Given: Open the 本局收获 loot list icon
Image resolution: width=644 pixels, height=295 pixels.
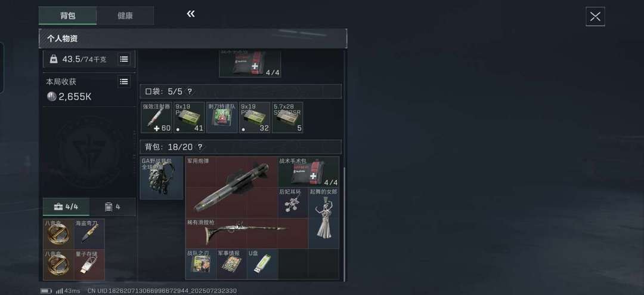Looking at the screenshot, I should [124, 81].
